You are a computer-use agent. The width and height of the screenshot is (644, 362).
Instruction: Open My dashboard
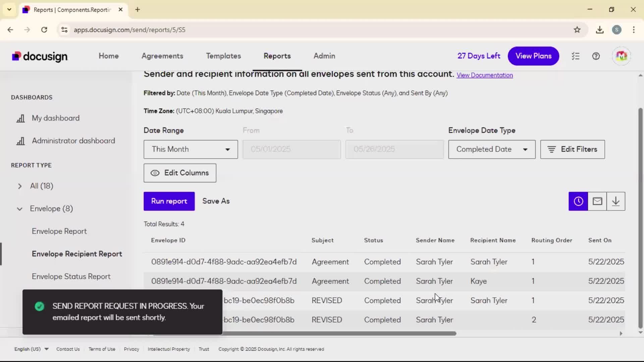(x=56, y=118)
